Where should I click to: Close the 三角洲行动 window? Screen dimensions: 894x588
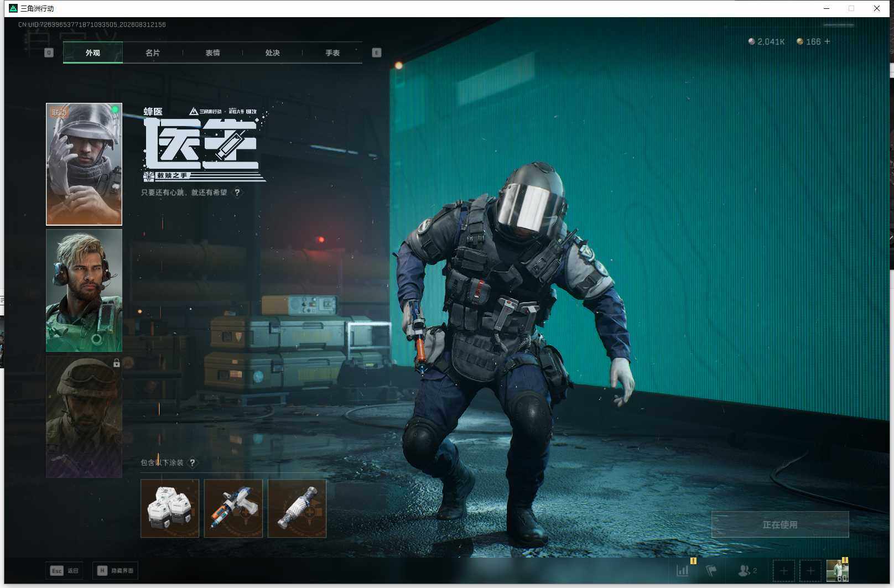[x=877, y=8]
